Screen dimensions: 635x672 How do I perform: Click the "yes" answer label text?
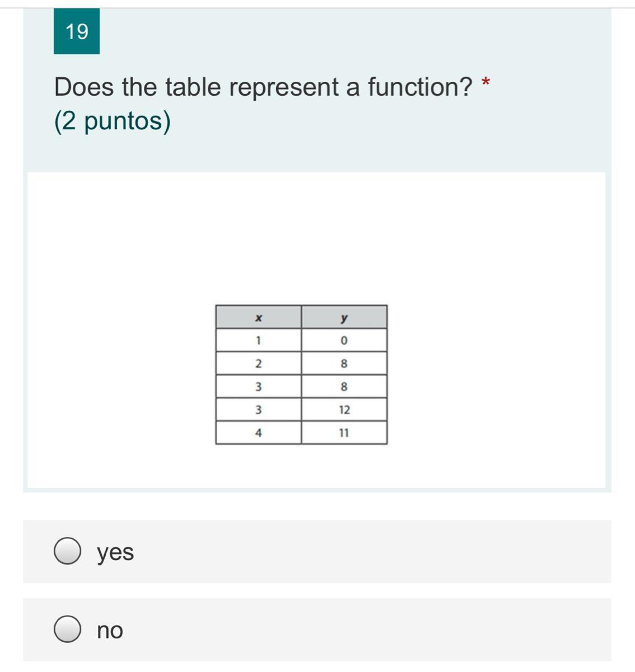(x=115, y=552)
